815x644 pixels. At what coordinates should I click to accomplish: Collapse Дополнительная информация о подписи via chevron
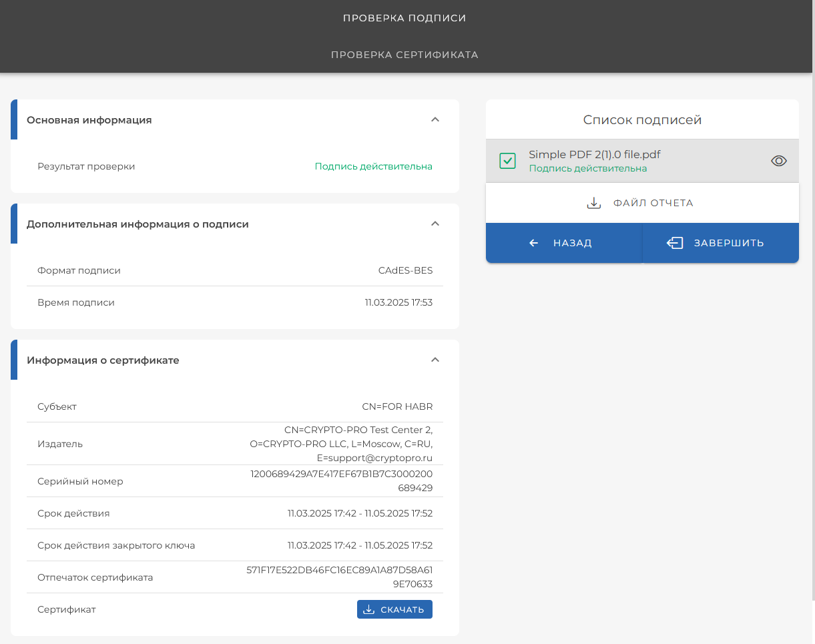pos(435,224)
